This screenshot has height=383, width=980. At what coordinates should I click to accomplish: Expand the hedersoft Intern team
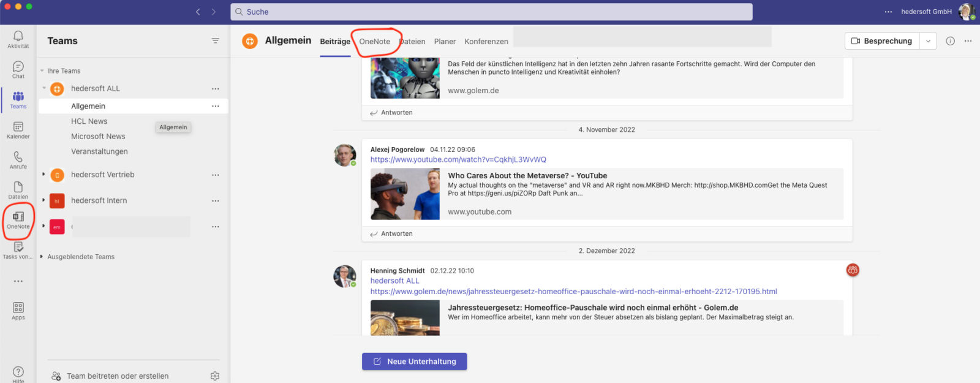(43, 200)
